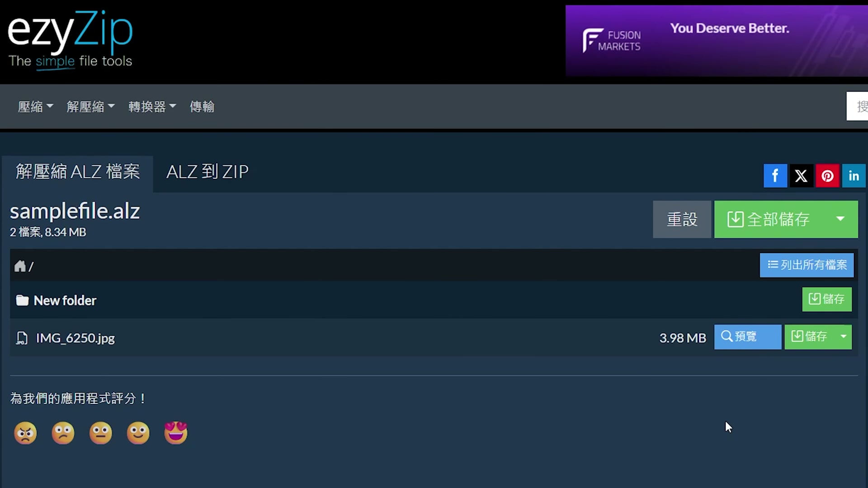The image size is (868, 488).
Task: Share via the X icon
Action: coord(801,176)
